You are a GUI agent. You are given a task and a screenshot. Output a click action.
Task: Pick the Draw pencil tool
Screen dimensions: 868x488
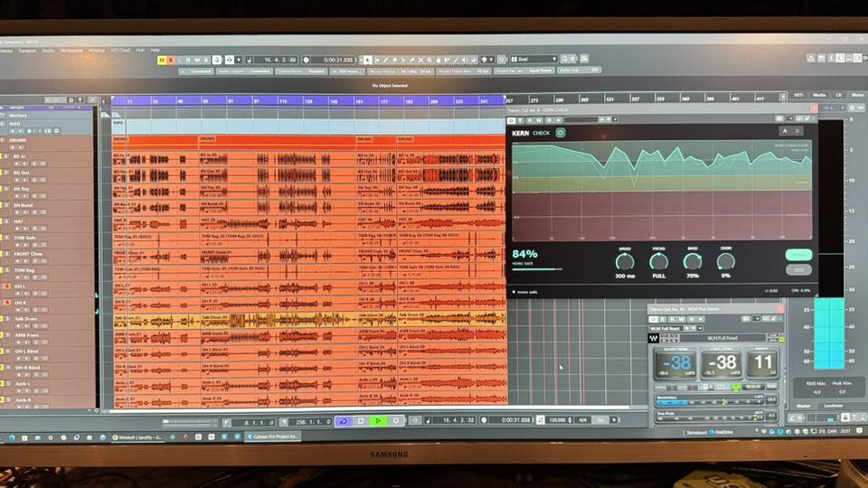click(x=386, y=60)
